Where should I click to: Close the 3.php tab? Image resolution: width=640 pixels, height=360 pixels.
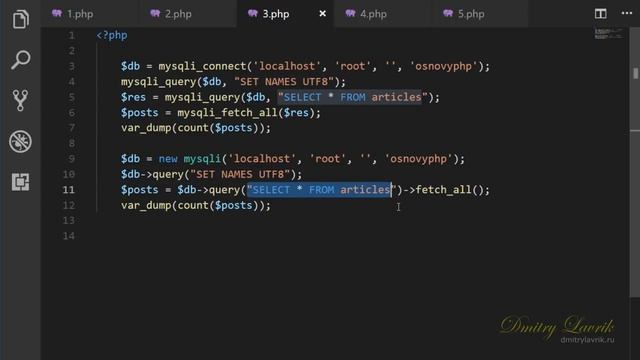click(322, 14)
